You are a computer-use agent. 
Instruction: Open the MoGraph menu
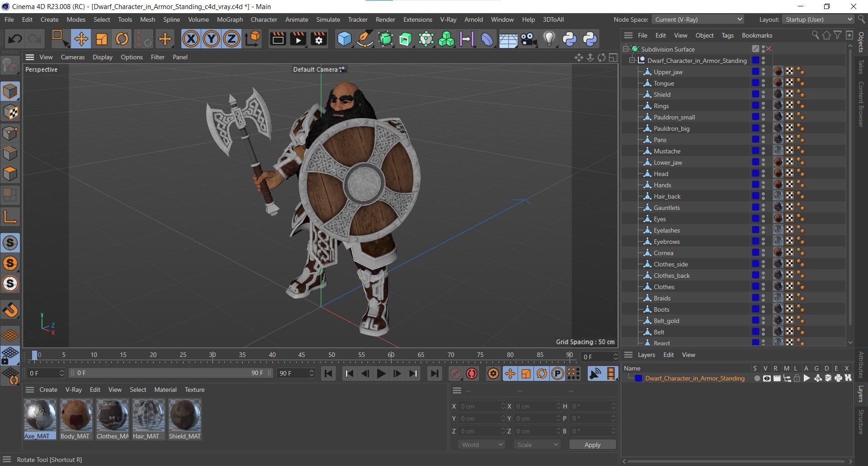click(x=230, y=19)
